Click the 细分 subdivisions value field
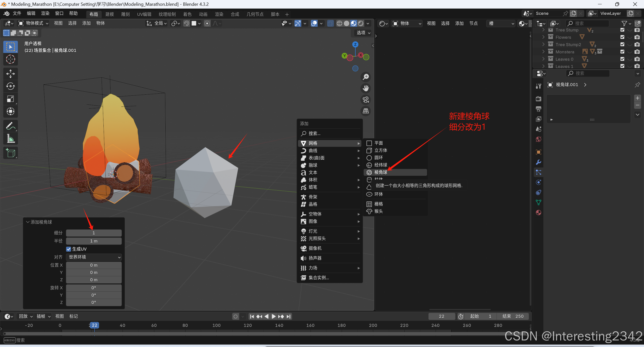644x347 pixels. [x=94, y=233]
